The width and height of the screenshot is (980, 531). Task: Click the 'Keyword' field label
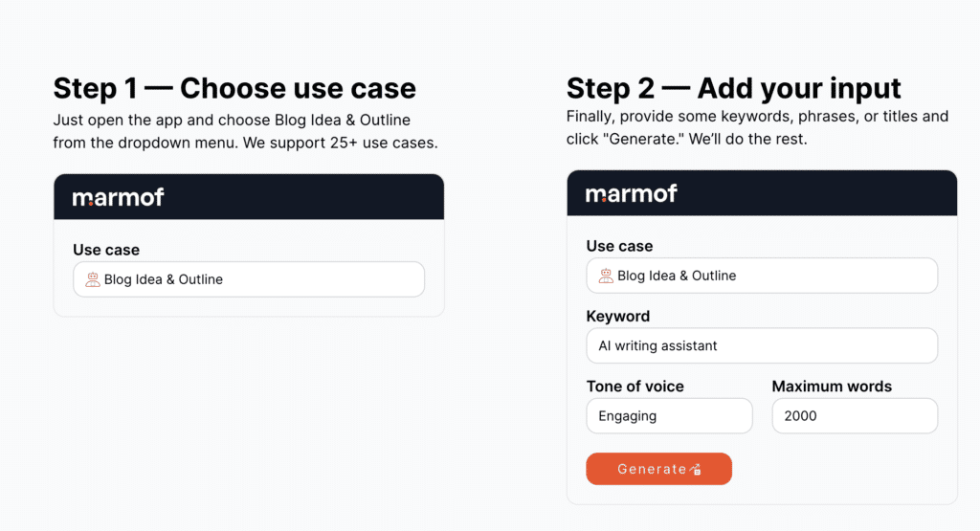point(618,316)
